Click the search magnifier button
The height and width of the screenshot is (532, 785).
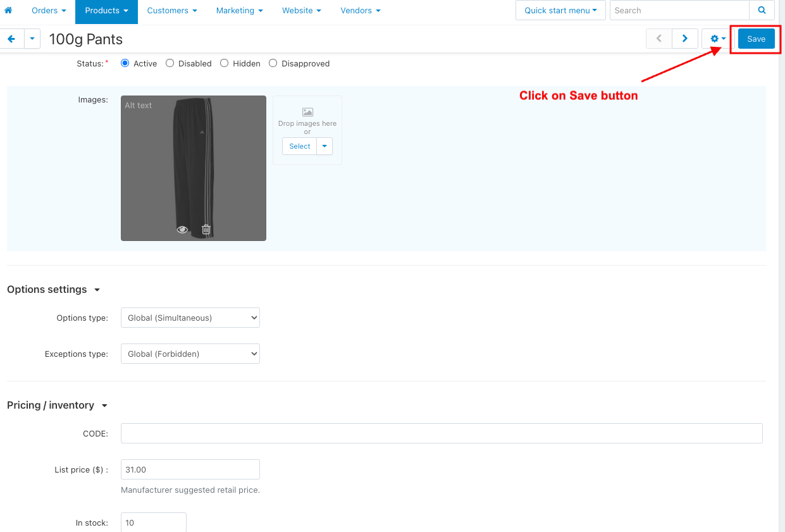tap(762, 10)
